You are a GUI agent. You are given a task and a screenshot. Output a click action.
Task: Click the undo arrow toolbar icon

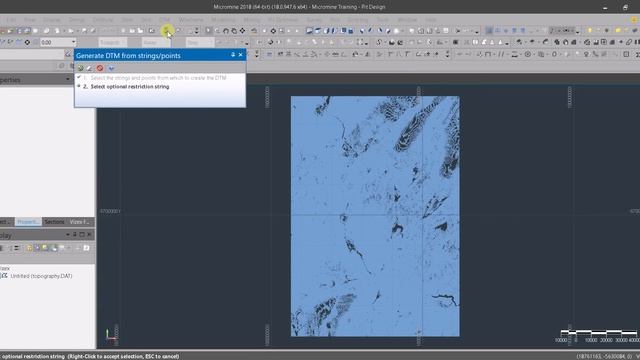tap(254, 31)
